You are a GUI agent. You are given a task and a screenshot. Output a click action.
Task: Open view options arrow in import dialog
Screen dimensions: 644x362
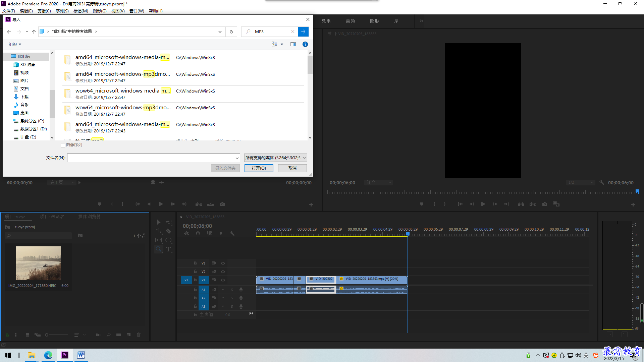coord(282,44)
